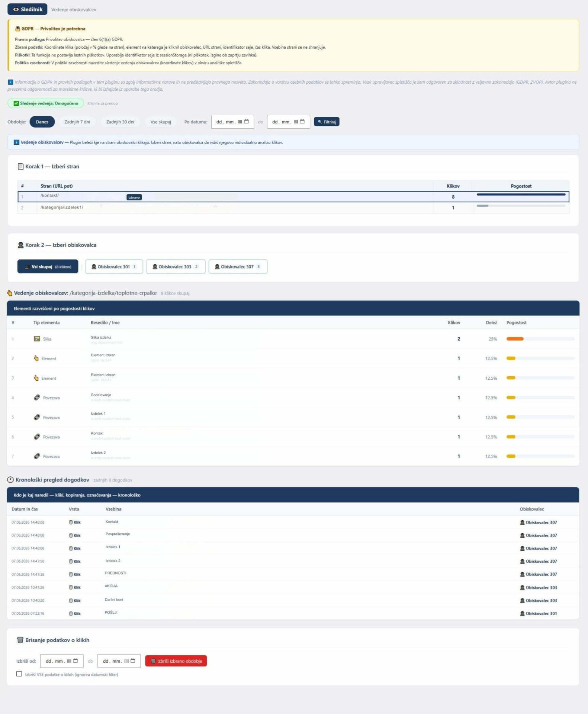Select the Danes period option
This screenshot has width=588, height=714.
42,122
